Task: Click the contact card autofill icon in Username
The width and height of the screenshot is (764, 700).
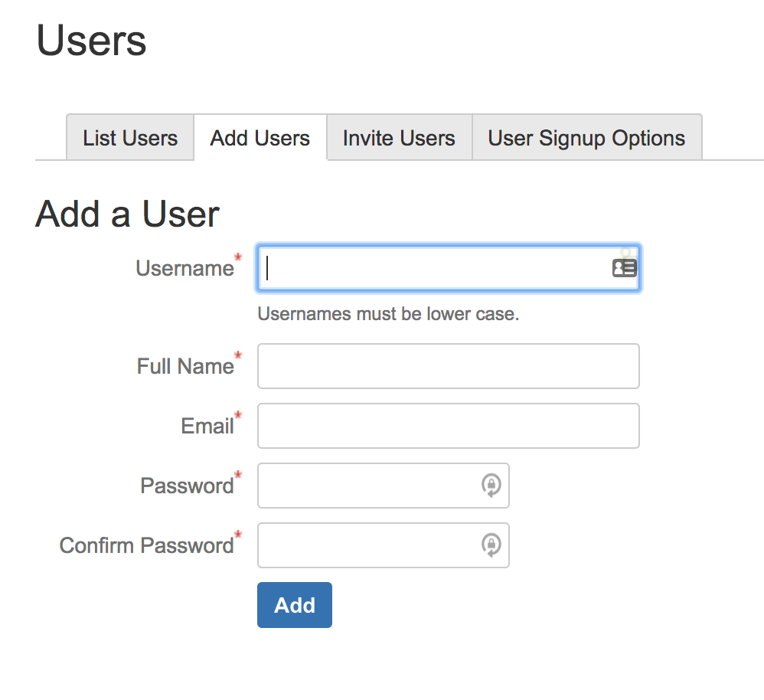Action: (624, 268)
